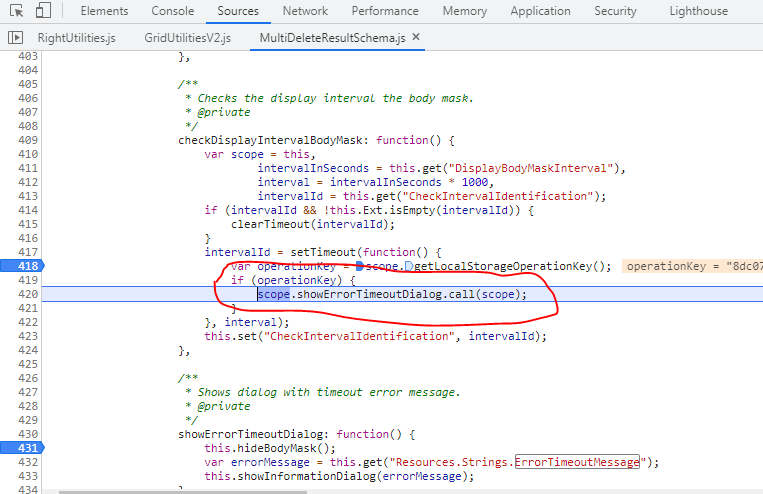Click clearTimeout on line 415
This screenshot has height=494, width=763.
coord(270,224)
